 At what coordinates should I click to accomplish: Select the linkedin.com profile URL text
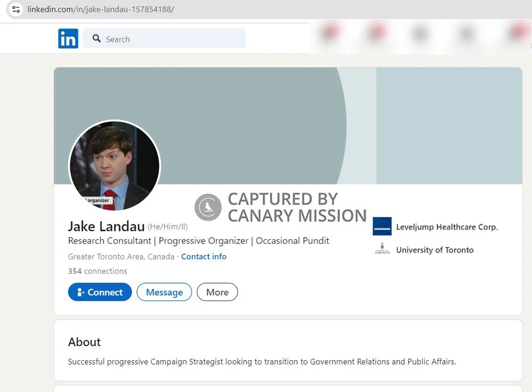tap(101, 9)
